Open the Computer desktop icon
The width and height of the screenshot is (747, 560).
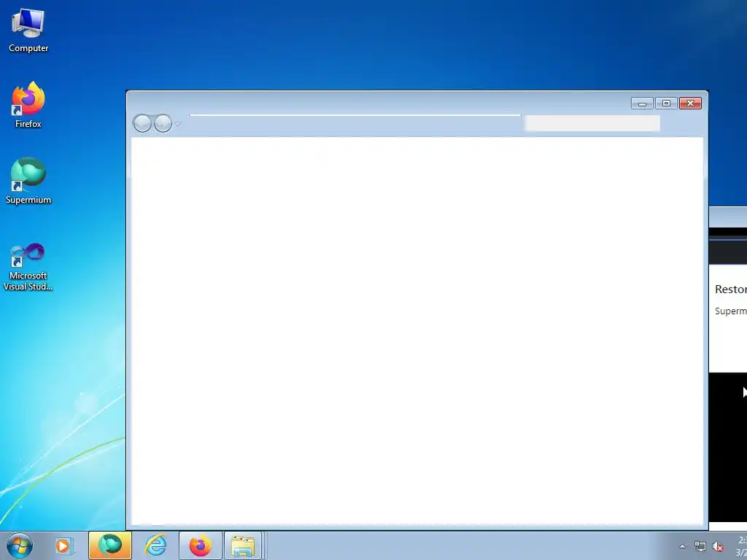pyautogui.click(x=28, y=30)
